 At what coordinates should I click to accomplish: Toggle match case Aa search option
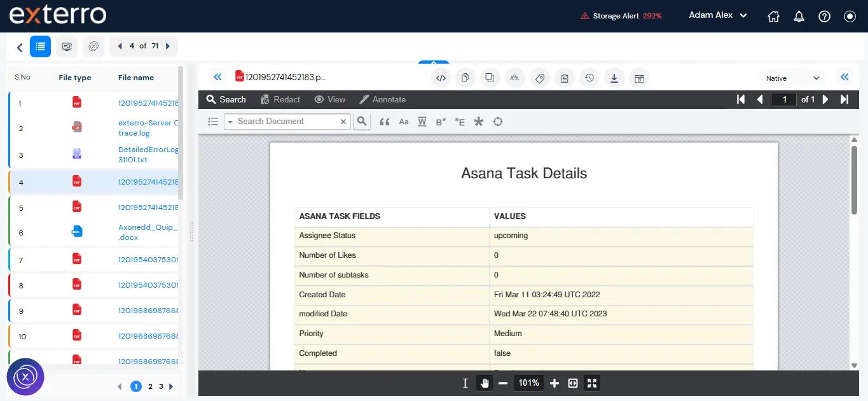[403, 122]
